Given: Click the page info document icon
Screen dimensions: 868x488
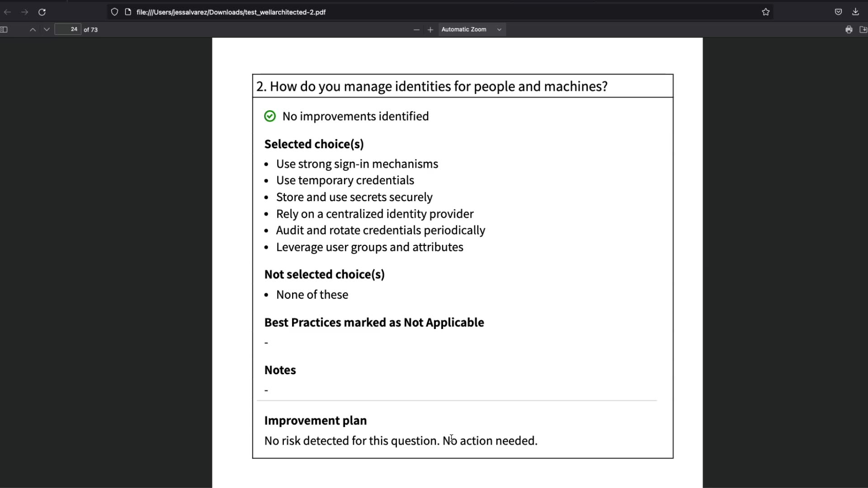Looking at the screenshot, I should tap(128, 12).
